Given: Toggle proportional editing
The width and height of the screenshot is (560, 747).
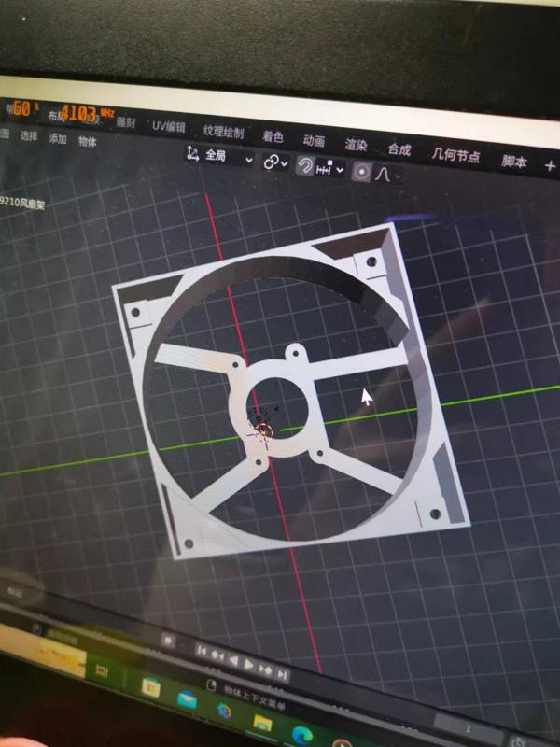Looking at the screenshot, I should (362, 172).
